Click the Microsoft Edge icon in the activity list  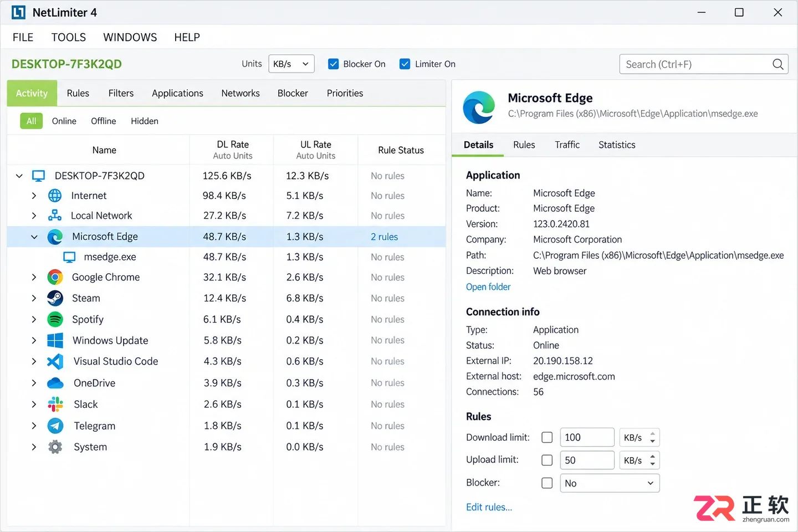[x=55, y=237]
